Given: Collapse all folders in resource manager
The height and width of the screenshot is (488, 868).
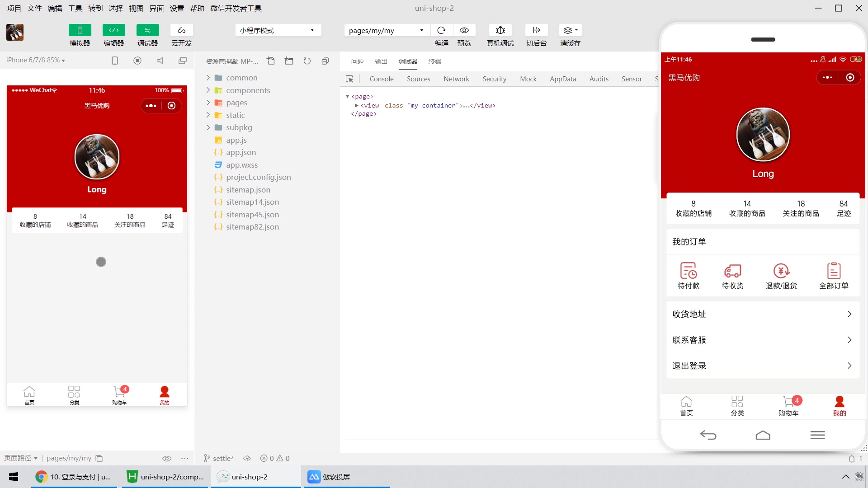Looking at the screenshot, I should point(325,61).
